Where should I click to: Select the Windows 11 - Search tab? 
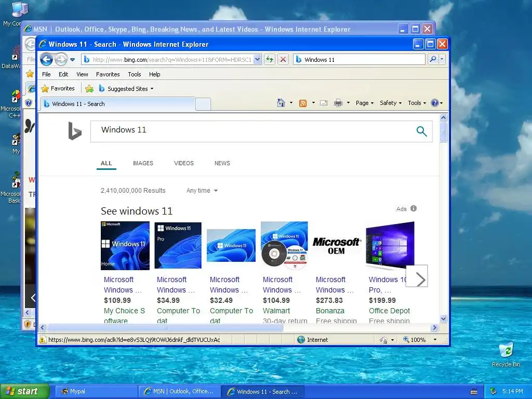coord(118,104)
